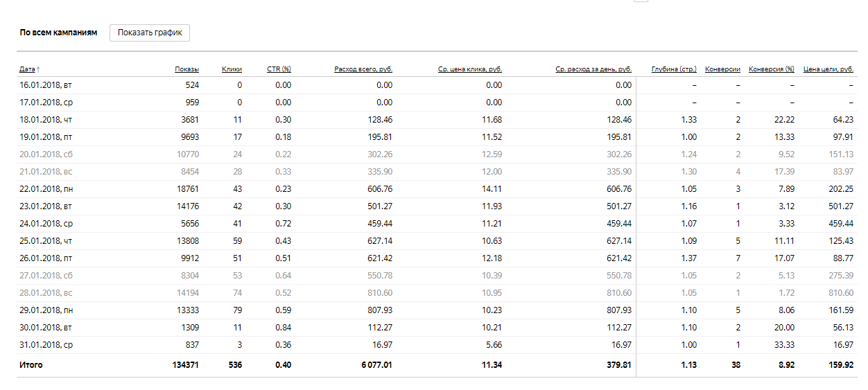Click Ср. цена клика, руб. header
868x390 pixels.
coord(470,69)
